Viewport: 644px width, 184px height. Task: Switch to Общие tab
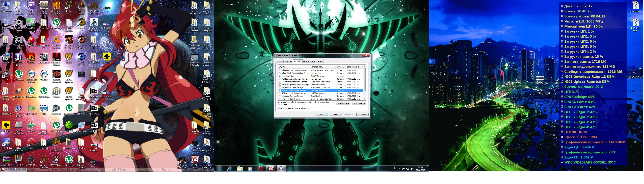[x=280, y=61]
